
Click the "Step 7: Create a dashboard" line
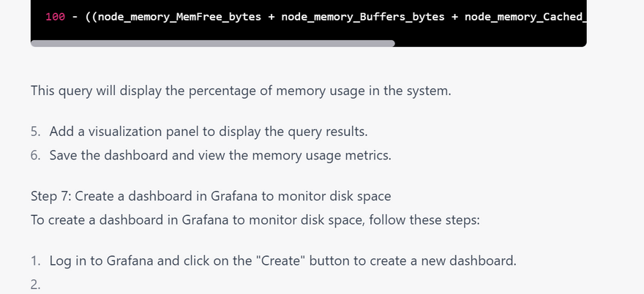(x=211, y=196)
